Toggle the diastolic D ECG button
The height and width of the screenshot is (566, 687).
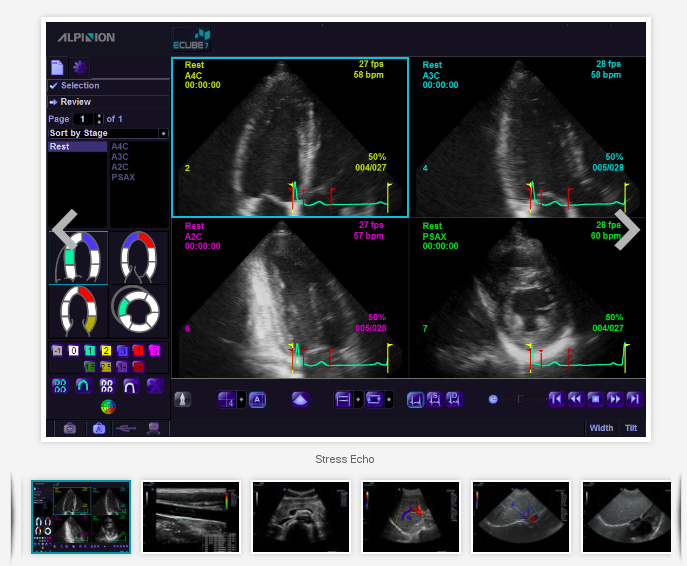tap(454, 400)
